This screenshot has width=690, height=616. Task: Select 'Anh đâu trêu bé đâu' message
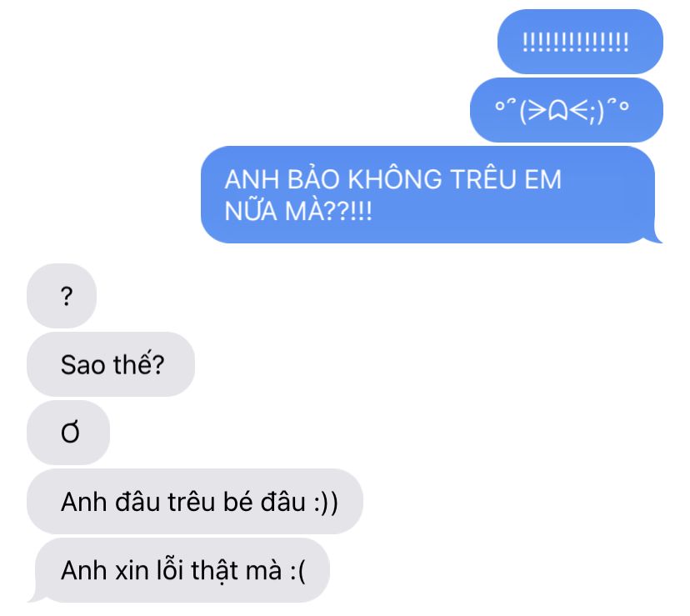click(195, 501)
